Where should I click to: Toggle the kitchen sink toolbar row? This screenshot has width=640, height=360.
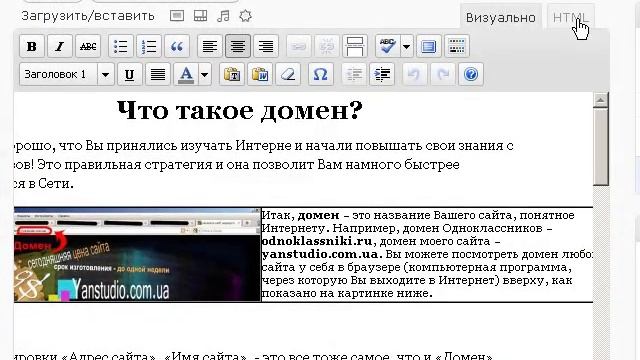[456, 46]
